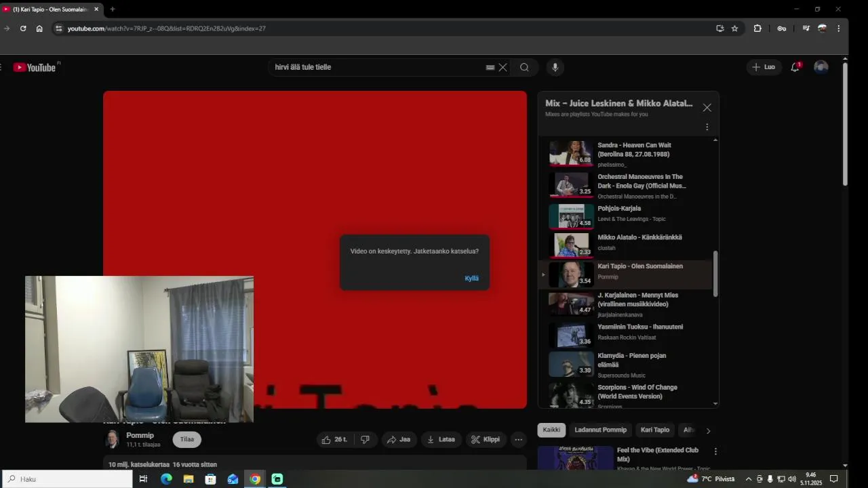Image resolution: width=868 pixels, height=488 pixels.
Task: Open Chrome password key icon
Action: (x=781, y=28)
